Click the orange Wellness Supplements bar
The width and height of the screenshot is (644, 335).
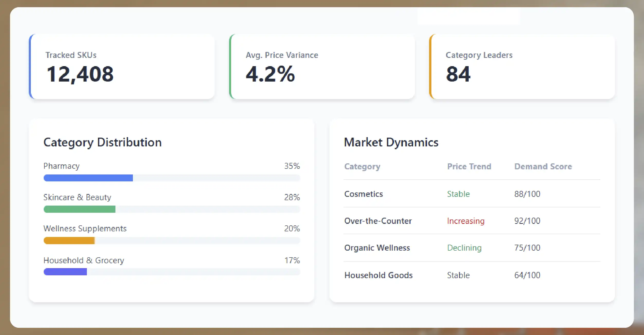click(69, 241)
